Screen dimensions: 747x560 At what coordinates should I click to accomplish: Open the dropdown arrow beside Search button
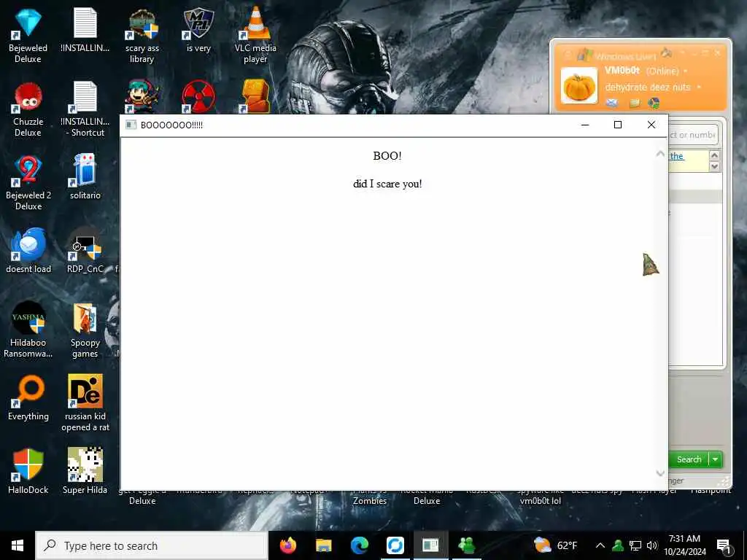[716, 459]
